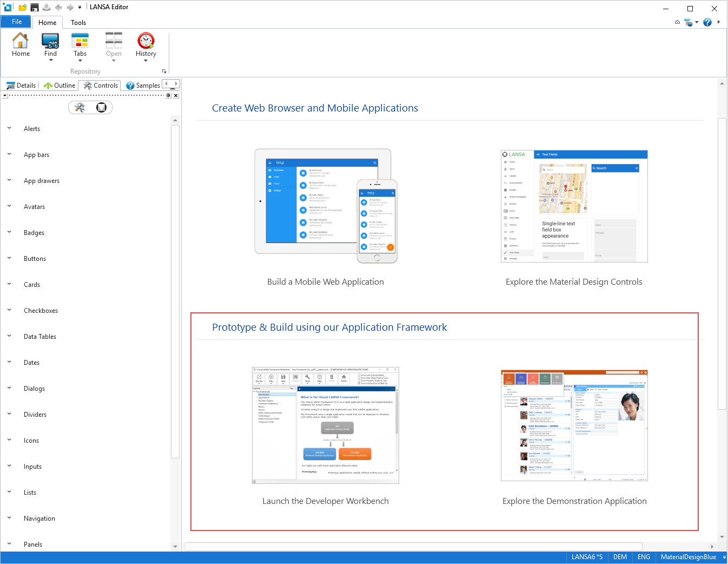Click the Developer Workbench screenshot thumbnail

click(x=326, y=425)
